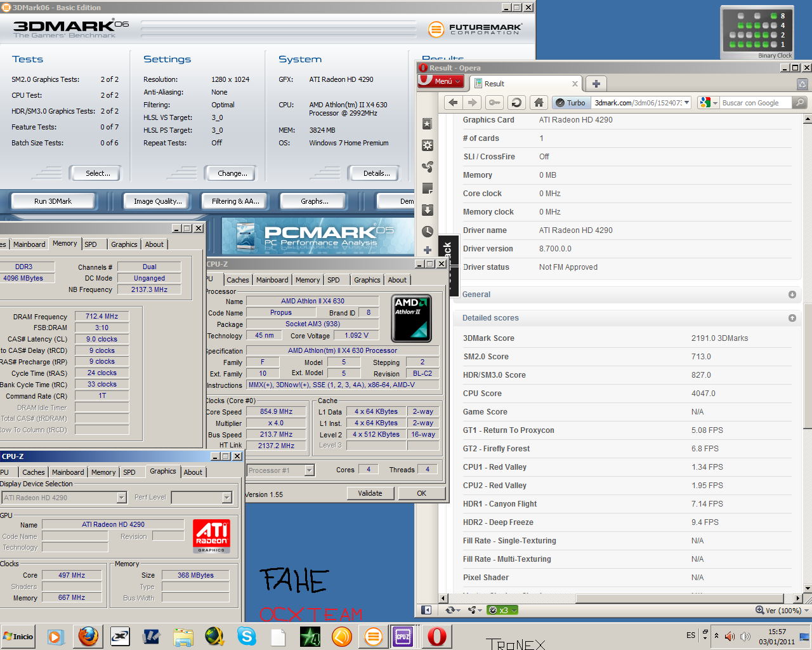
Task: Add a panel to Opera sidebar
Action: coord(428,250)
